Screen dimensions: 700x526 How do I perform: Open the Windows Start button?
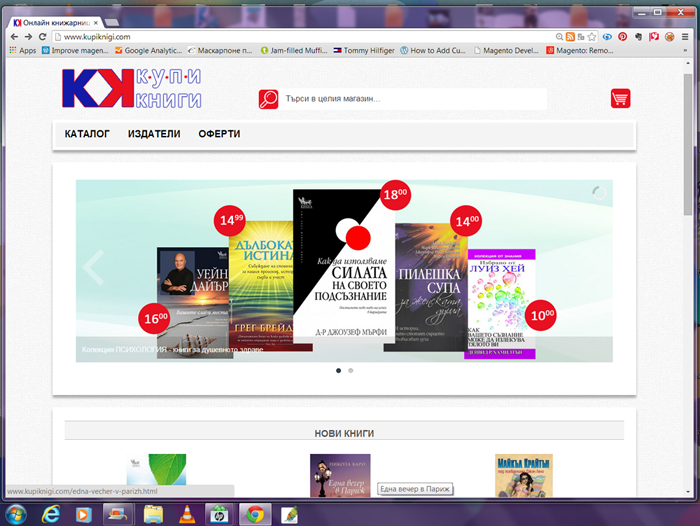click(x=16, y=514)
